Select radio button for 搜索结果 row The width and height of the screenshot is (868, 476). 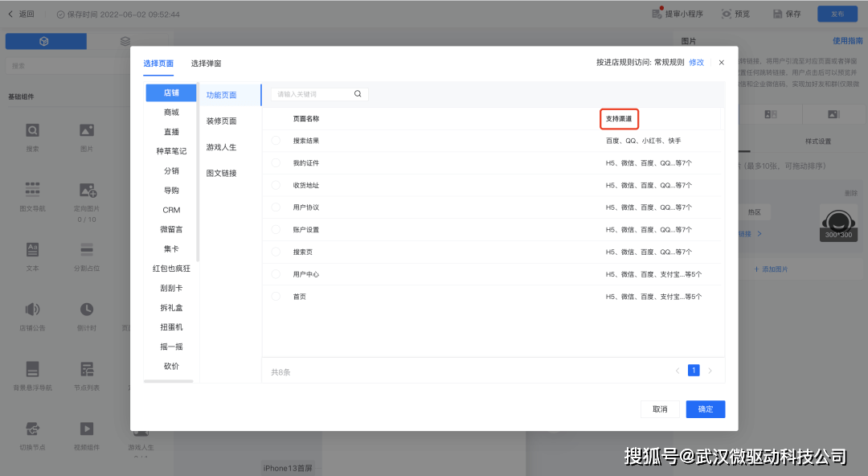(x=276, y=141)
